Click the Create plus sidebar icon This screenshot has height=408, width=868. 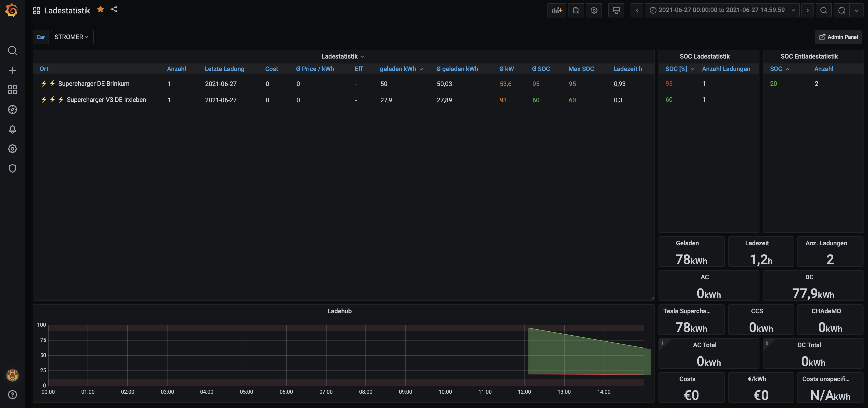click(13, 70)
